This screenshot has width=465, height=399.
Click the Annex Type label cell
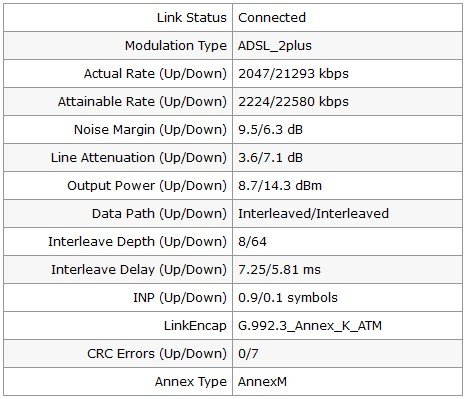coord(118,382)
